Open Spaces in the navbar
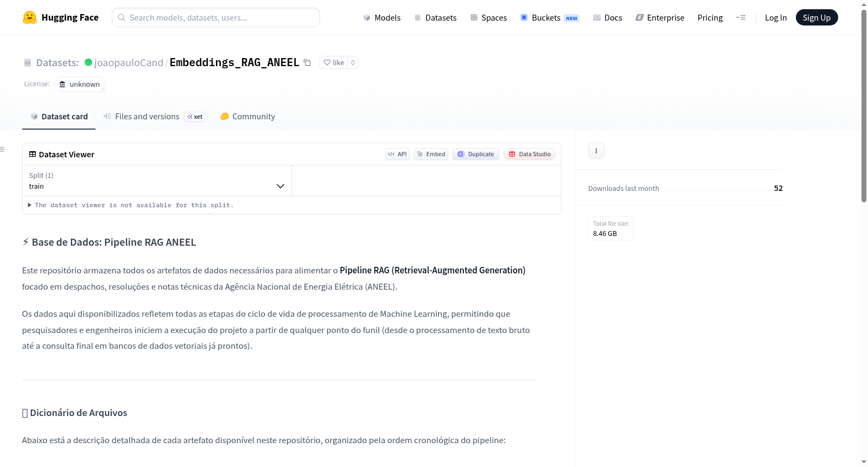The image size is (868, 467). (488, 17)
